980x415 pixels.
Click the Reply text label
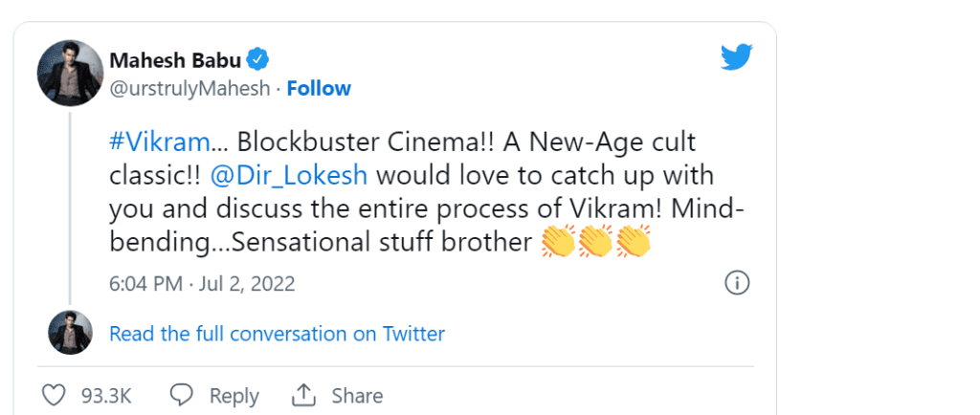(234, 396)
